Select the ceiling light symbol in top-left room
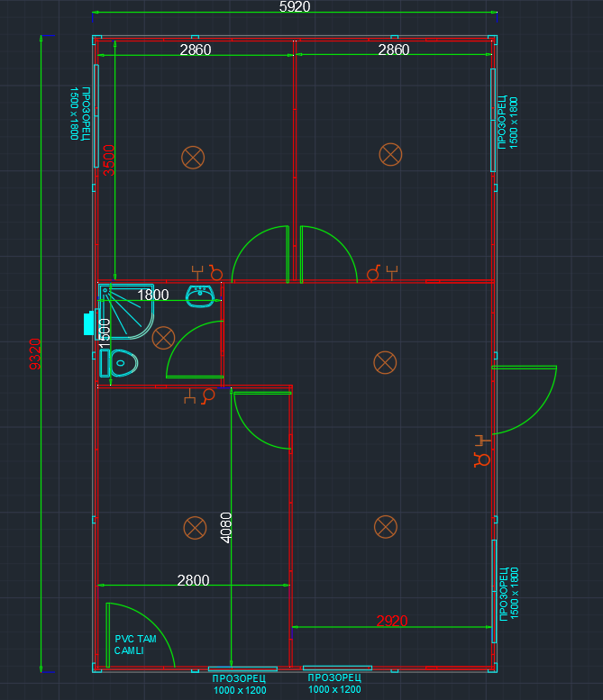This screenshot has width=603, height=700. (193, 158)
